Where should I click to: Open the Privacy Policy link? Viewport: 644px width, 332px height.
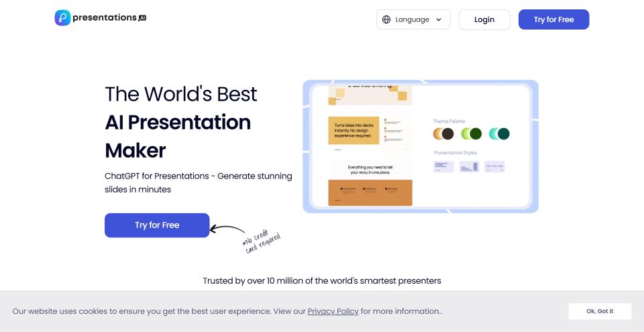333,311
